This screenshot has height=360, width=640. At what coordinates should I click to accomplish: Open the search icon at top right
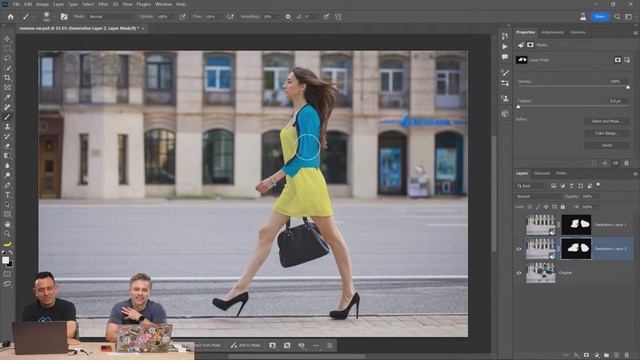(617, 17)
